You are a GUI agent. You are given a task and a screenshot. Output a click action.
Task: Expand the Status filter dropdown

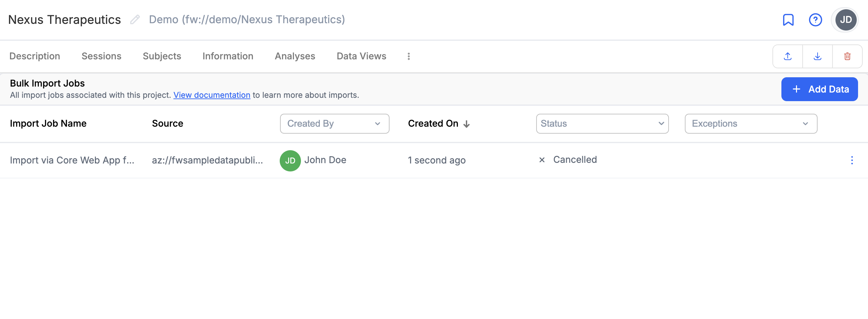click(602, 124)
